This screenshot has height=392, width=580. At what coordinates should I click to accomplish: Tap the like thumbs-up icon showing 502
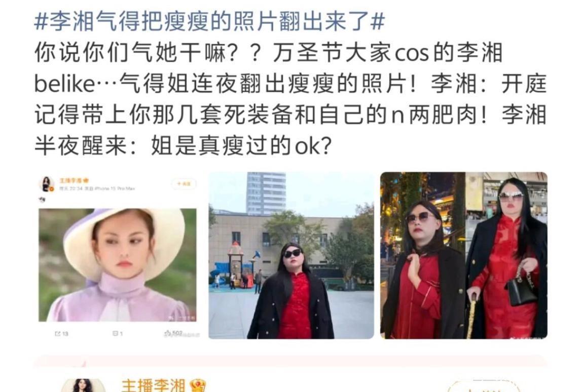click(x=168, y=333)
